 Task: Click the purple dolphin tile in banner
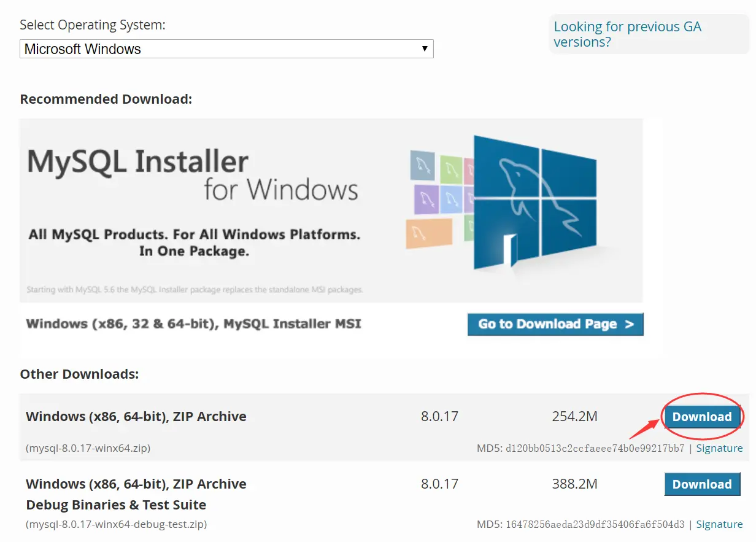(425, 199)
